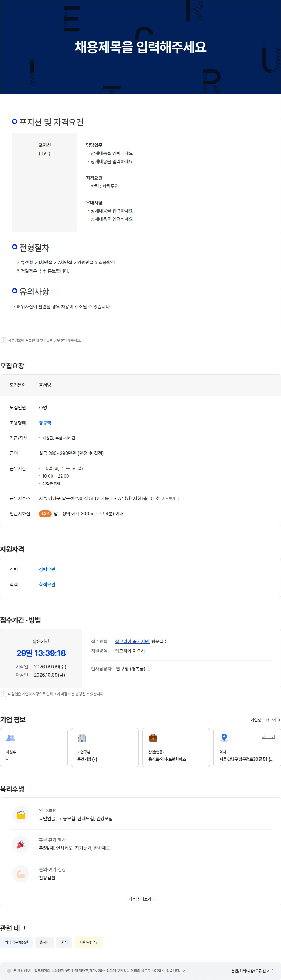
Task: Click the 전형절차 heading
Action: pyautogui.click(x=34, y=248)
